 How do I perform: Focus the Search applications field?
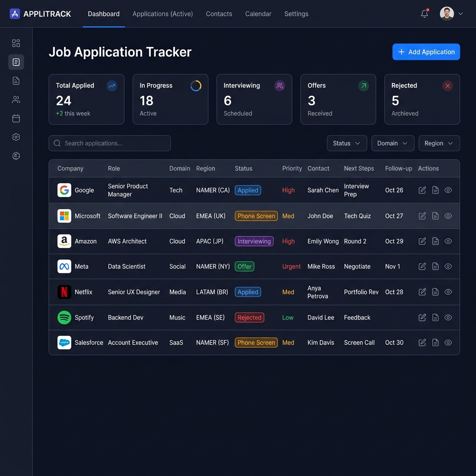[x=110, y=143]
